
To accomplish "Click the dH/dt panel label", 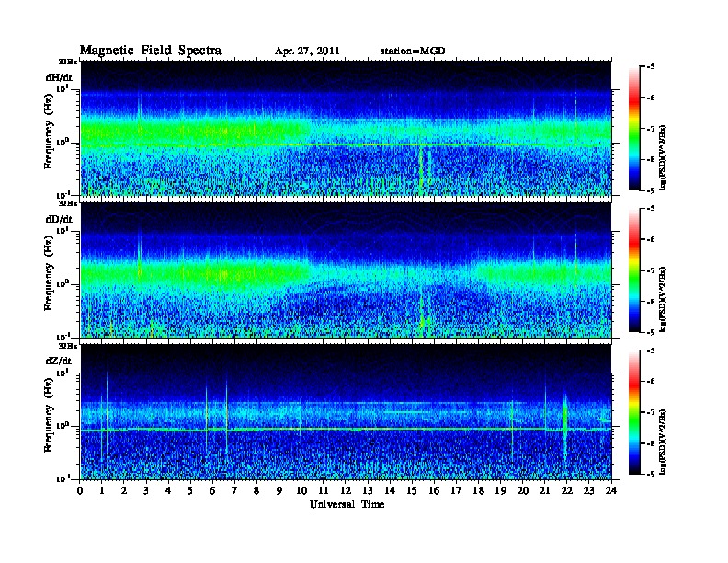I will point(59,77).
